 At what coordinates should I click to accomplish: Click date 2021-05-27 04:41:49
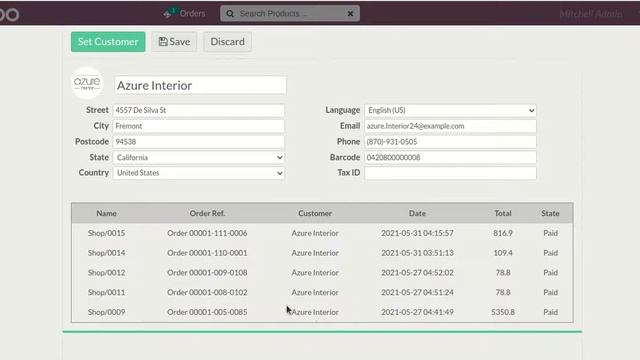click(417, 312)
